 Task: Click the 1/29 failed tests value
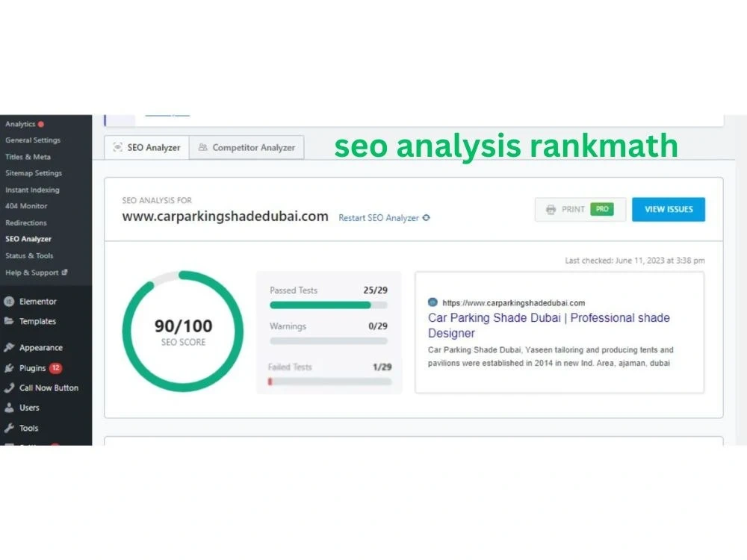tap(382, 367)
